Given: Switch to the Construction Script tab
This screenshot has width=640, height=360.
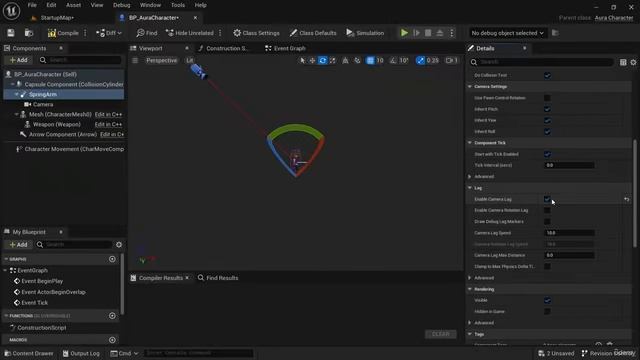Looking at the screenshot, I should click(x=223, y=48).
